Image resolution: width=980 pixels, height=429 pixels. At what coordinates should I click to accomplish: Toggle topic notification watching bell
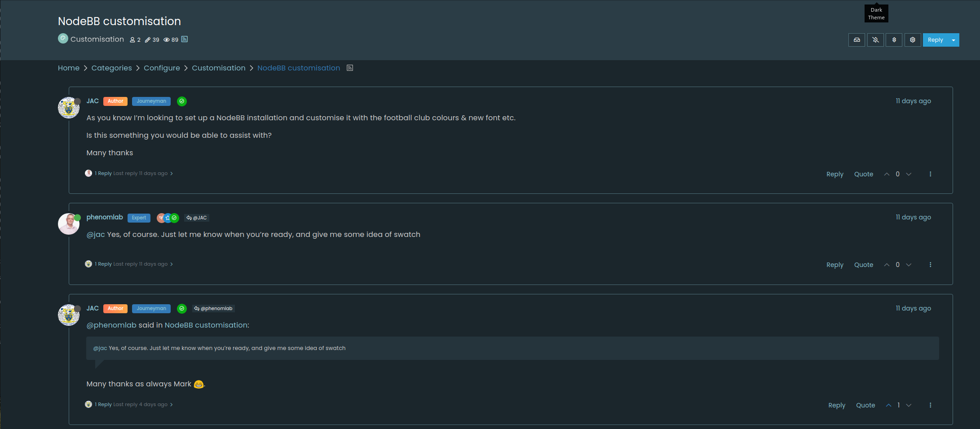coord(875,40)
